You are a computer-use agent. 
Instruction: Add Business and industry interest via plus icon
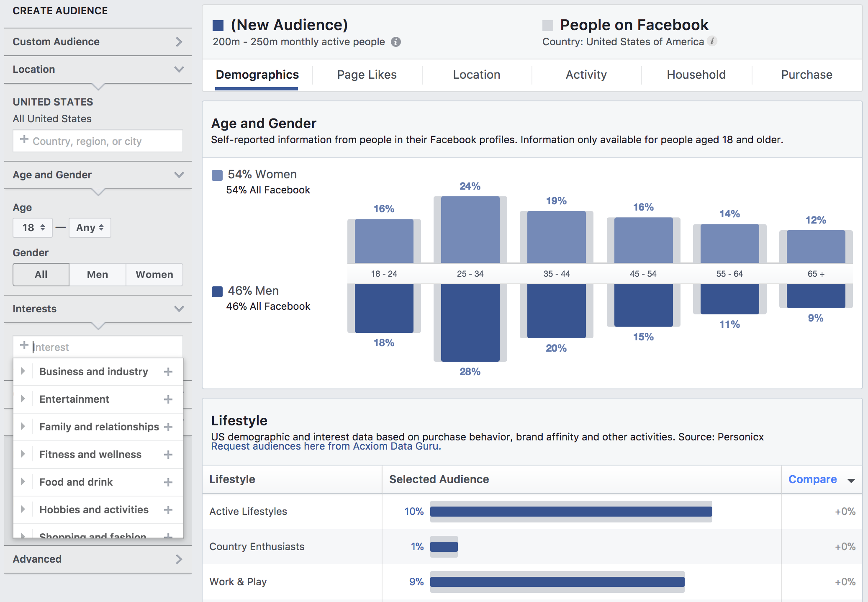click(168, 372)
